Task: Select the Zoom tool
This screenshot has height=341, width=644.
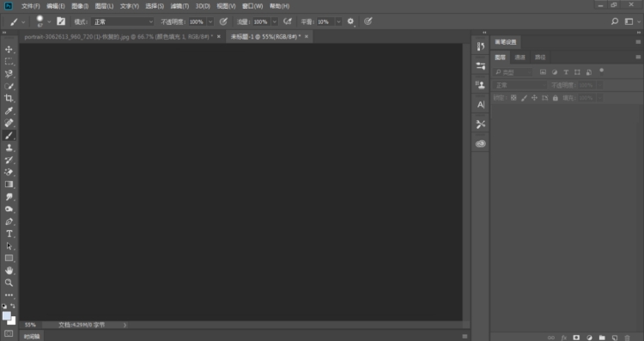Action: (x=9, y=283)
